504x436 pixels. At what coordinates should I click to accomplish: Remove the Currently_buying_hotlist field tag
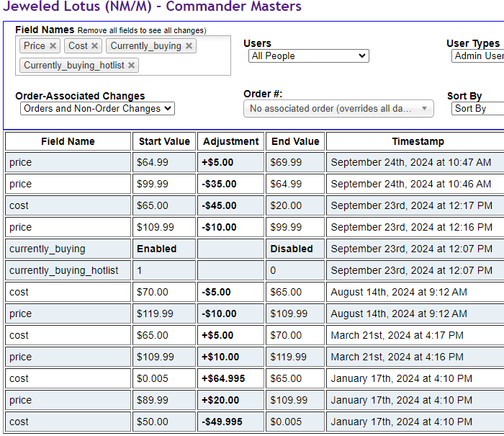(131, 66)
